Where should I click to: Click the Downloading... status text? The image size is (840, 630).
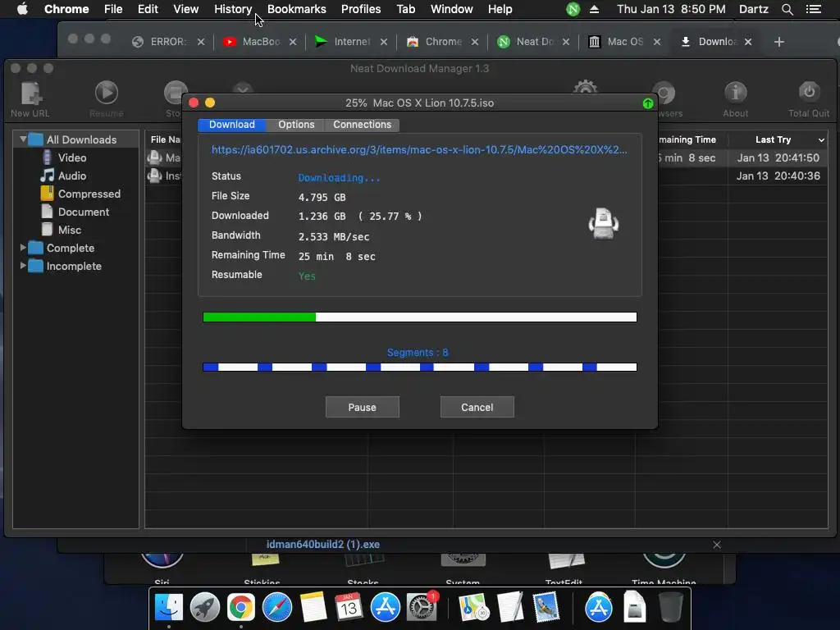coord(339,178)
